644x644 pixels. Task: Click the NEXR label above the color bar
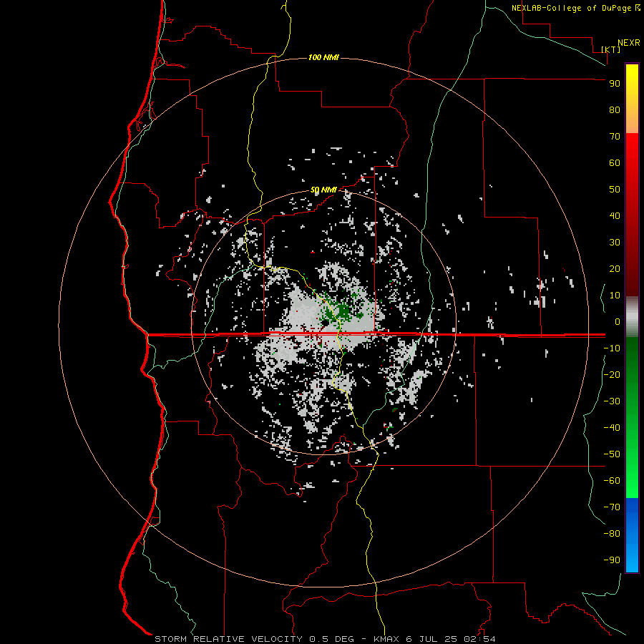click(x=629, y=43)
